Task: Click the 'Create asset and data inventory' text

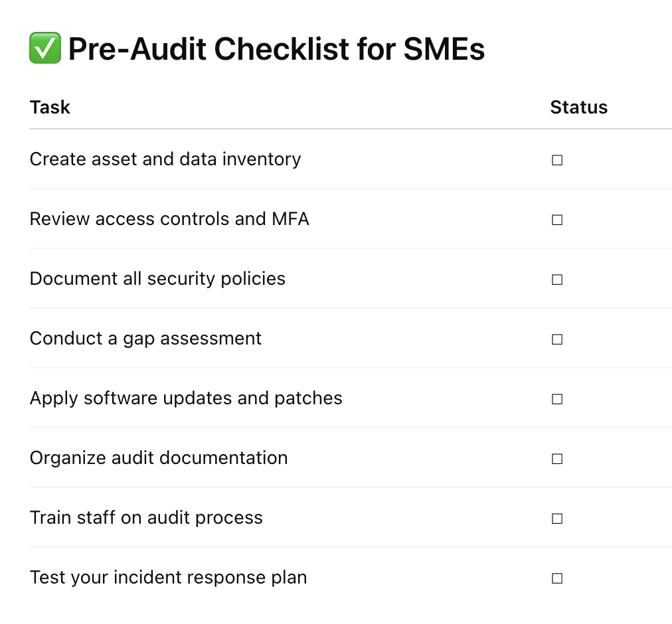Action: 165,159
